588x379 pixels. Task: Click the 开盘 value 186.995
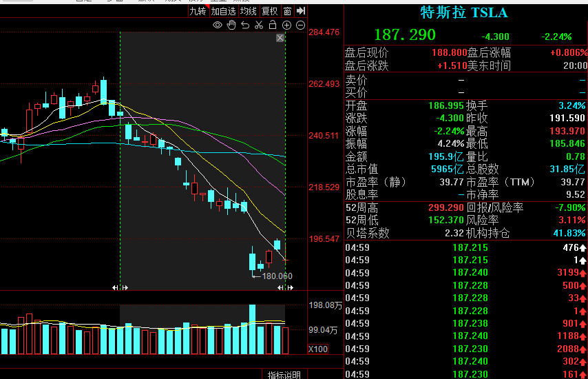pyautogui.click(x=446, y=105)
